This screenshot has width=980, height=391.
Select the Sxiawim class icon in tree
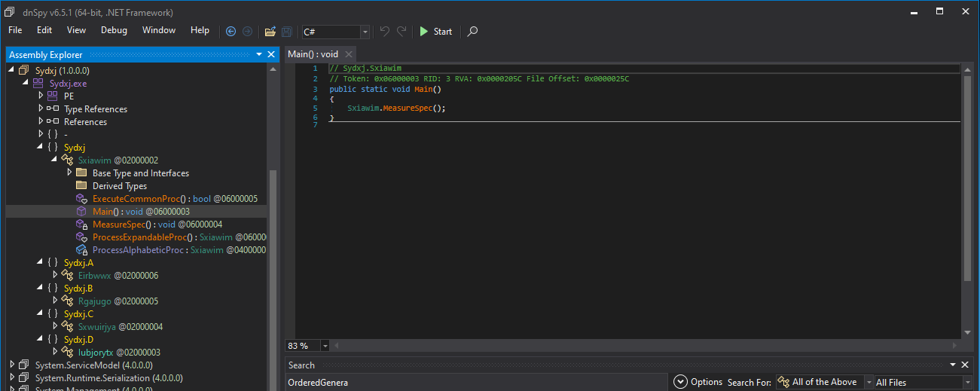click(x=68, y=160)
